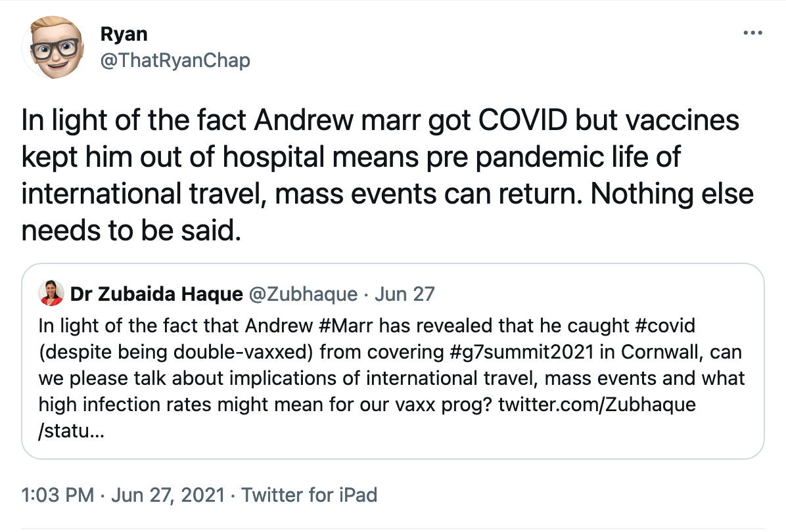
Task: Click the Jun 27 quoted tweet date
Action: coord(405,294)
